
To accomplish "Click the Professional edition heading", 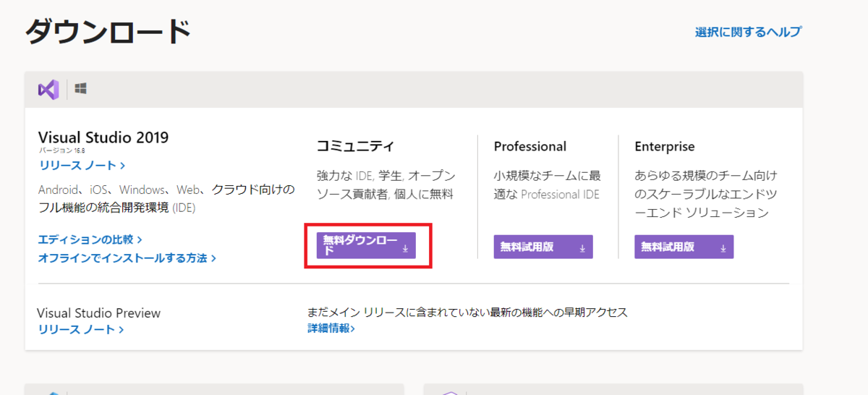I will pyautogui.click(x=530, y=146).
